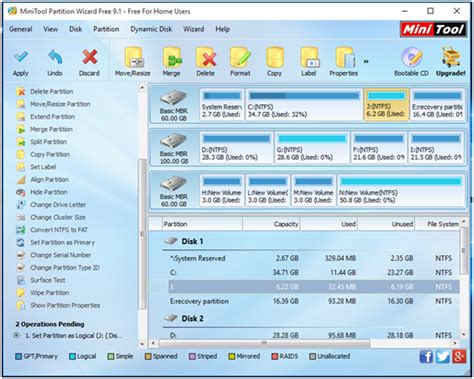Click the Discard red X icon

(x=89, y=57)
